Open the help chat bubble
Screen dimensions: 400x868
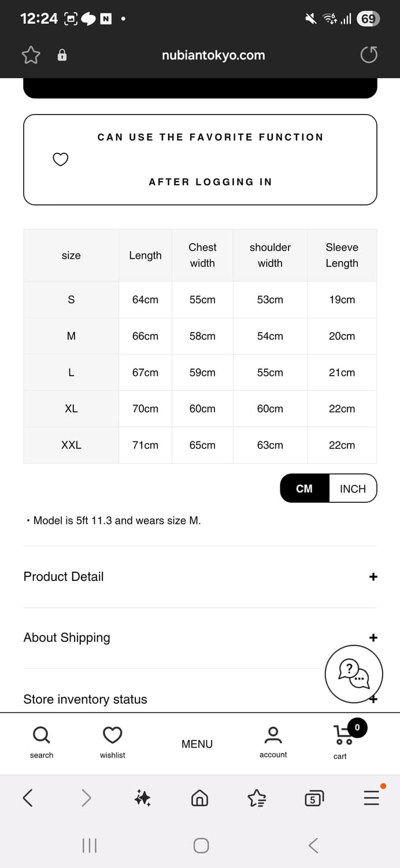[354, 674]
